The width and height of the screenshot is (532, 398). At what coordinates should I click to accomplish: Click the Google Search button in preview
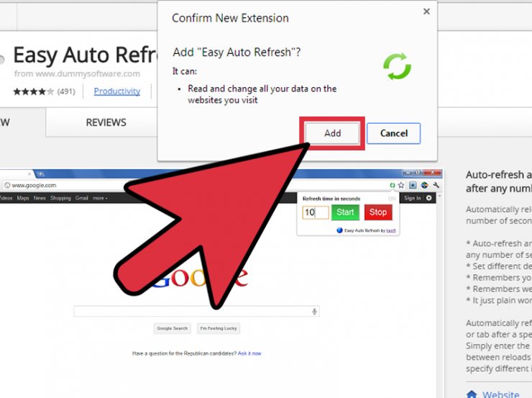[x=172, y=328]
